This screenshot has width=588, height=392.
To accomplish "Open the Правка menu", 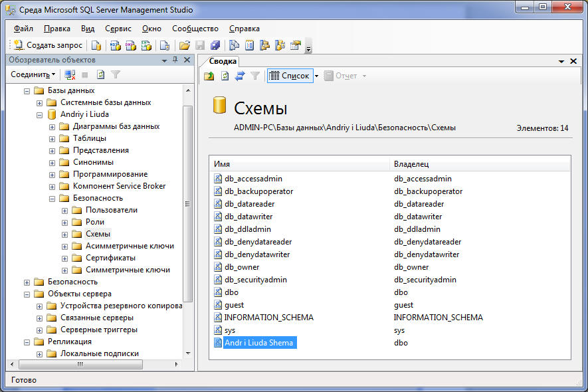I will point(57,29).
